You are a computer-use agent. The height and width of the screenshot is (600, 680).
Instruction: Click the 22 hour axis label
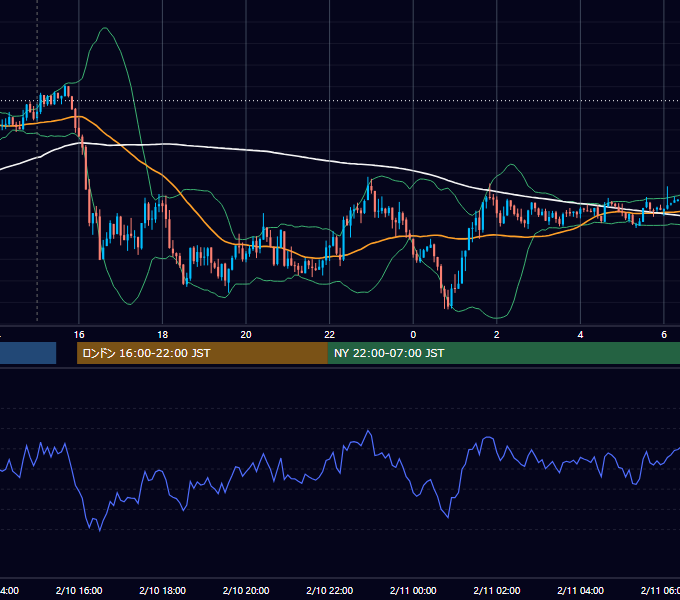330,334
